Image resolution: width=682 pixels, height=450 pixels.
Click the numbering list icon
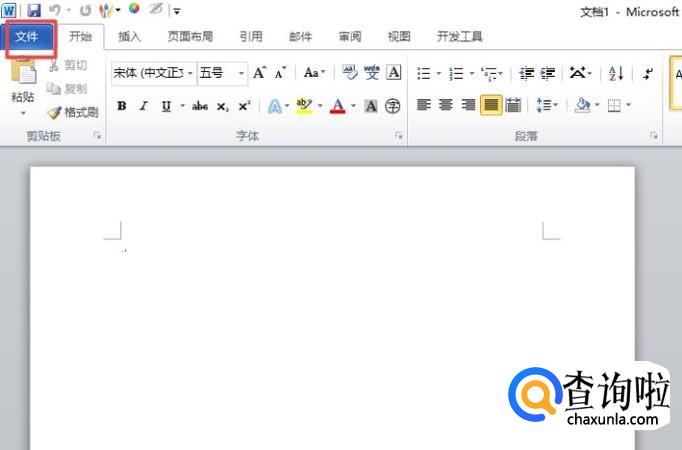point(456,73)
